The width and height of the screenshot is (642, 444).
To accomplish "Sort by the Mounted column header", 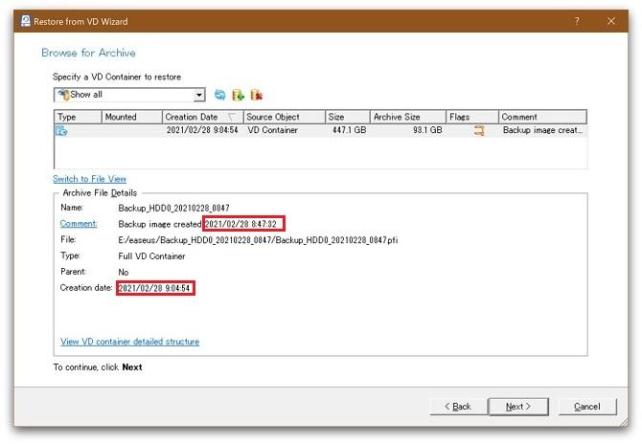I will click(132, 117).
